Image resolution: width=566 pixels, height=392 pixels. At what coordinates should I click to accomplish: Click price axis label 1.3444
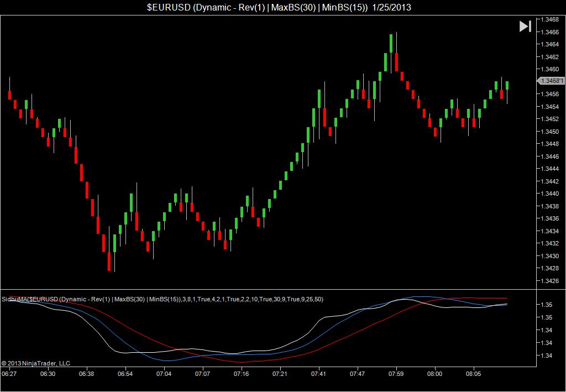point(550,169)
